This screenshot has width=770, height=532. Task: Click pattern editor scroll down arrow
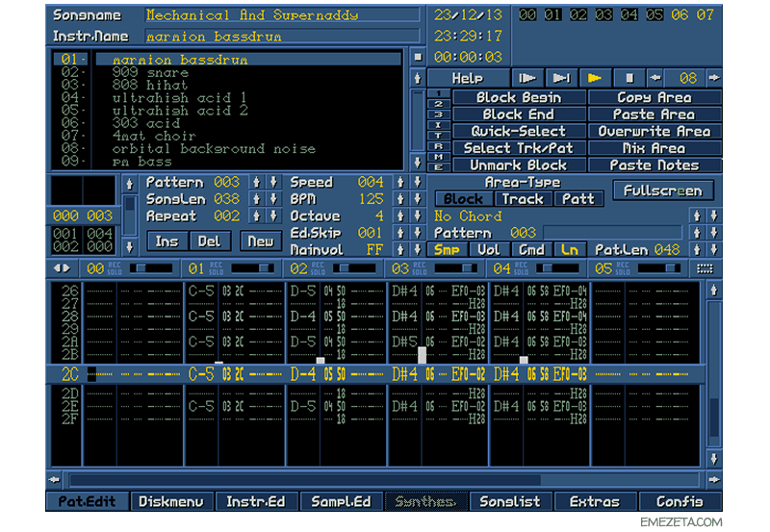[x=714, y=459]
